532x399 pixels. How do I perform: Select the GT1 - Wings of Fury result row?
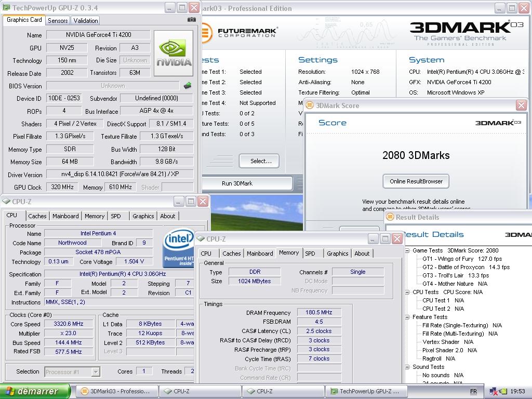[462, 259]
